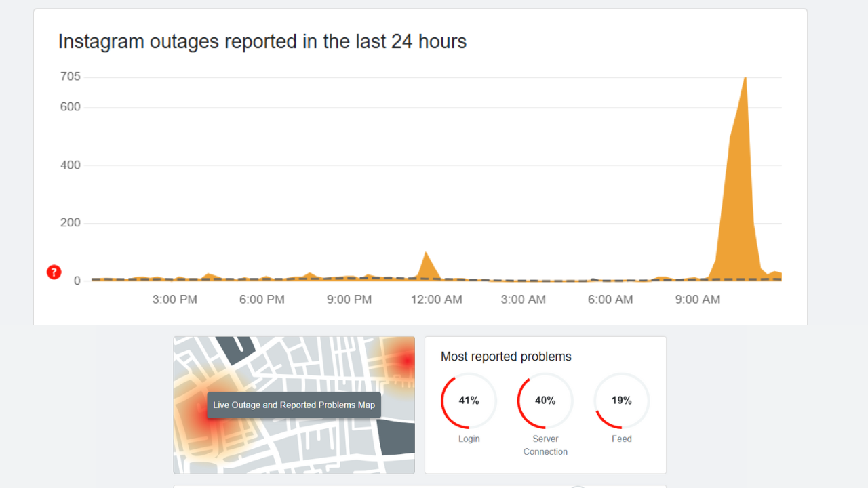Click the 40% Server Connection circle
Image resolution: width=868 pixels, height=488 pixels.
pyautogui.click(x=545, y=401)
